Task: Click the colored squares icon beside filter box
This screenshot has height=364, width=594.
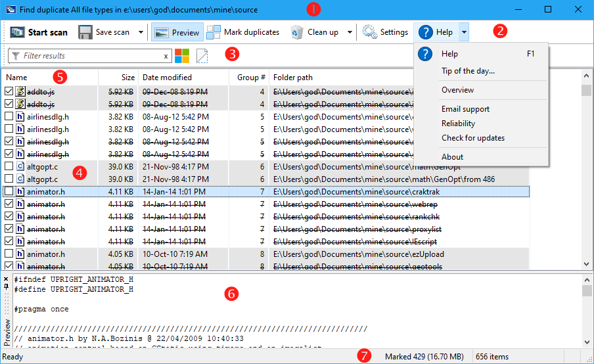Action: [182, 56]
